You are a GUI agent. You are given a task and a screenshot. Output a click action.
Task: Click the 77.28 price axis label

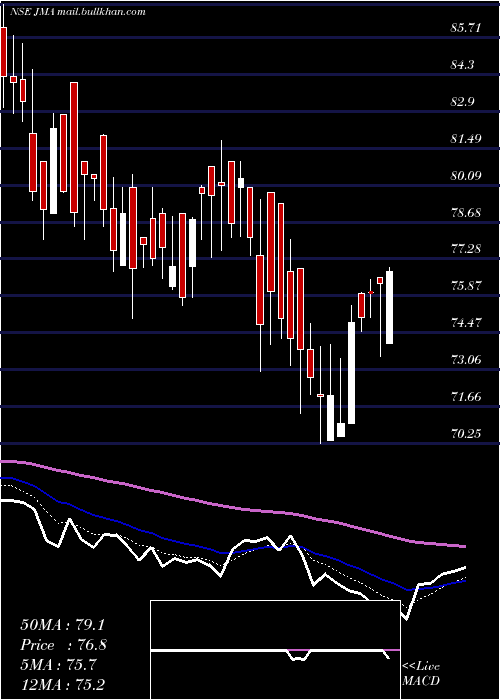tap(466, 249)
